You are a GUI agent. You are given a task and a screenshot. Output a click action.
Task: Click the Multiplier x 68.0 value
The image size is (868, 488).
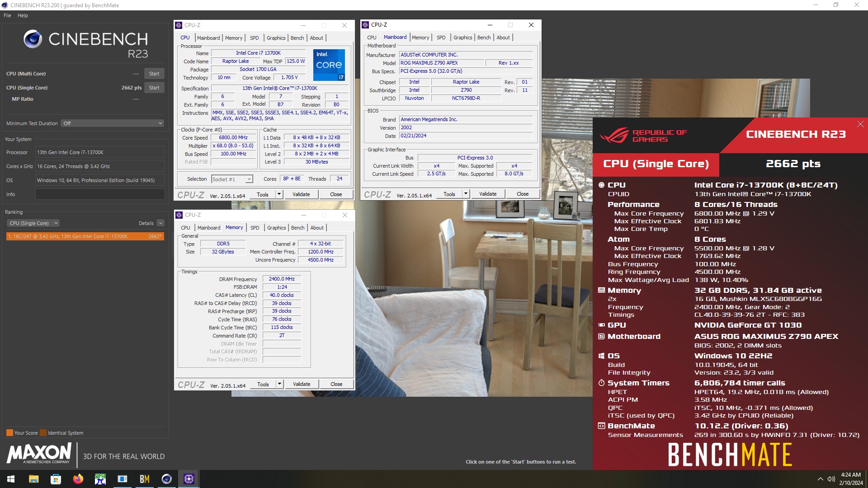pyautogui.click(x=233, y=146)
